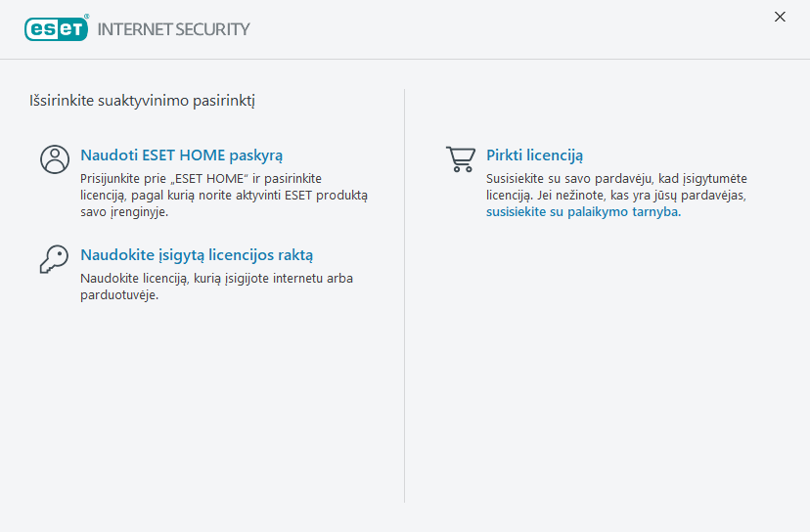
Task: Click the key icon for license activation
Action: tap(54, 258)
